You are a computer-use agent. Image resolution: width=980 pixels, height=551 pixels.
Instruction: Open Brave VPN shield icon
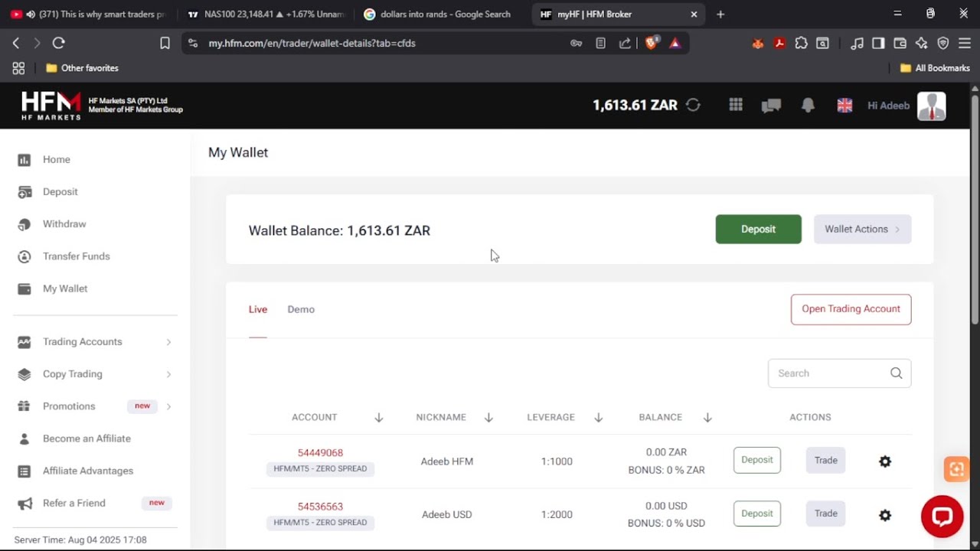pos(943,44)
